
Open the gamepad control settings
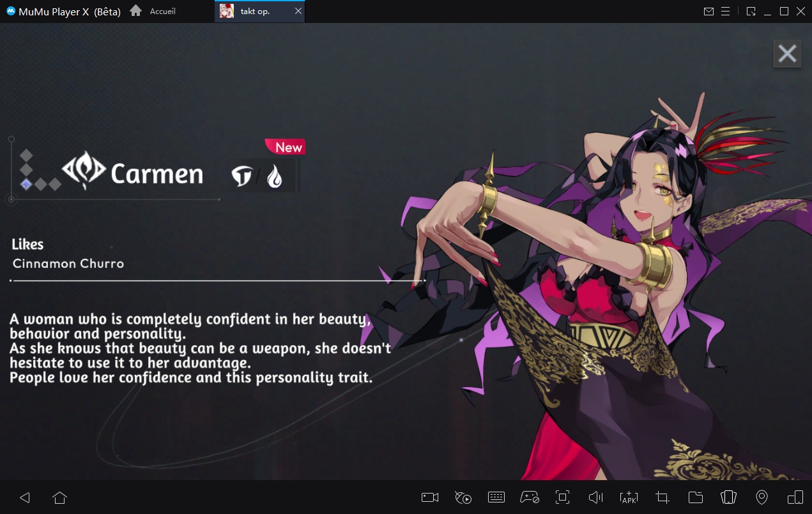point(530,497)
